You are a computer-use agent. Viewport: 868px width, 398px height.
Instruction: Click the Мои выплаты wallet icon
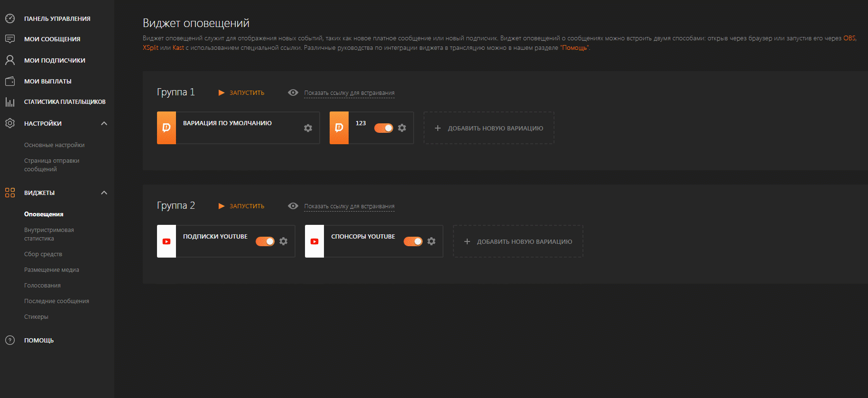coord(10,81)
